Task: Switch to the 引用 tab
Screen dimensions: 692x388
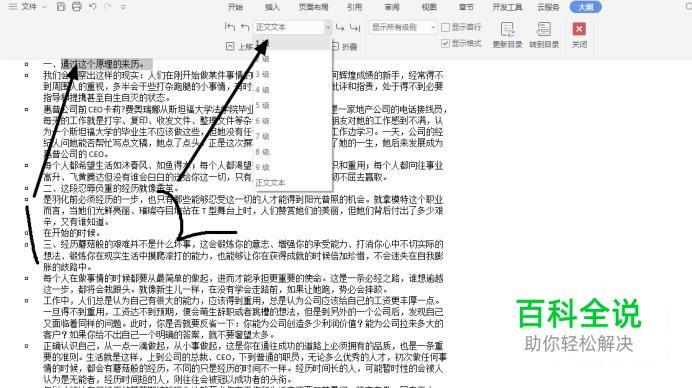Action: (x=354, y=7)
